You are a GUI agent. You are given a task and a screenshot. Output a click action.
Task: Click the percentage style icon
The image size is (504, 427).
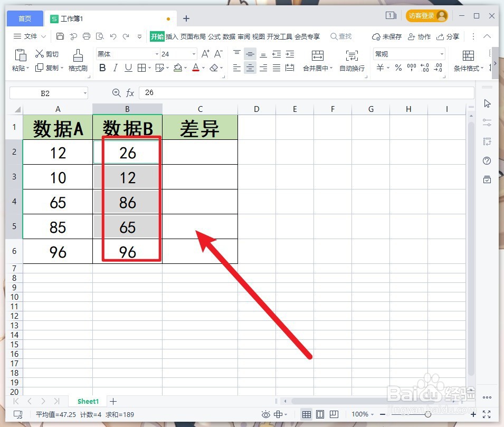[x=398, y=68]
